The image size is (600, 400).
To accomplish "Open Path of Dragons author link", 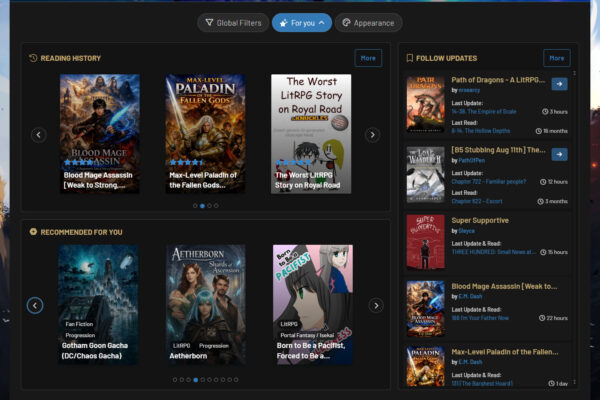I will pos(469,90).
